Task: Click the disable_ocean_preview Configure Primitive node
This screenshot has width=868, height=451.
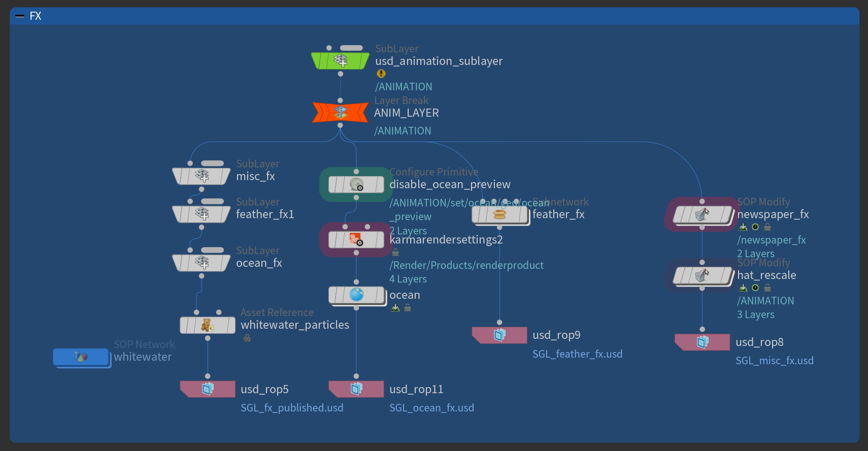Action: [356, 185]
